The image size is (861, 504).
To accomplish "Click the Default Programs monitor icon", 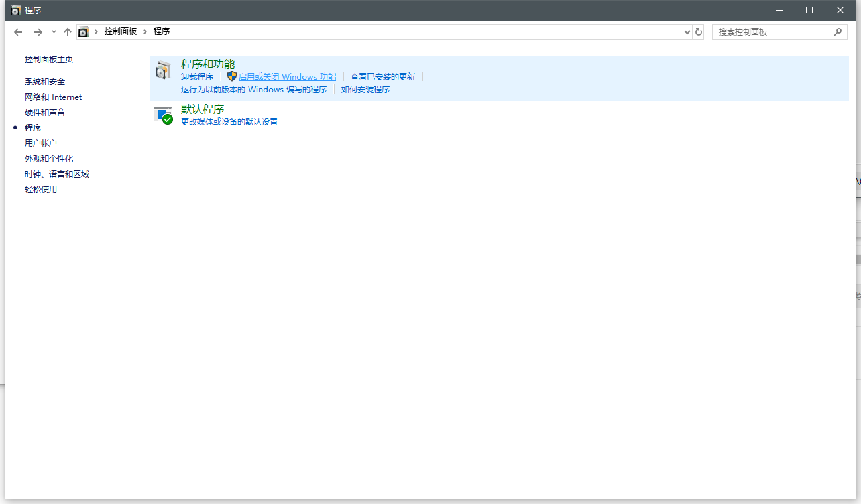I will pos(163,116).
